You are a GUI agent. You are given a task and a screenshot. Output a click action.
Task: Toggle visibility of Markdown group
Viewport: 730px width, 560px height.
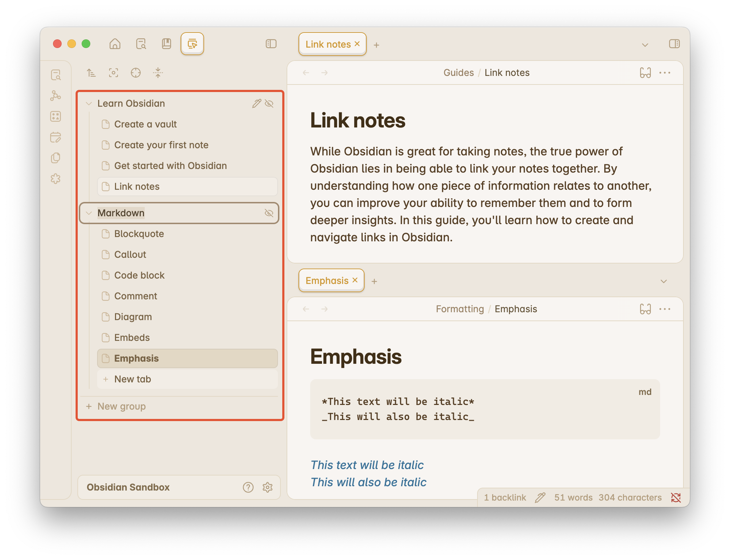269,213
